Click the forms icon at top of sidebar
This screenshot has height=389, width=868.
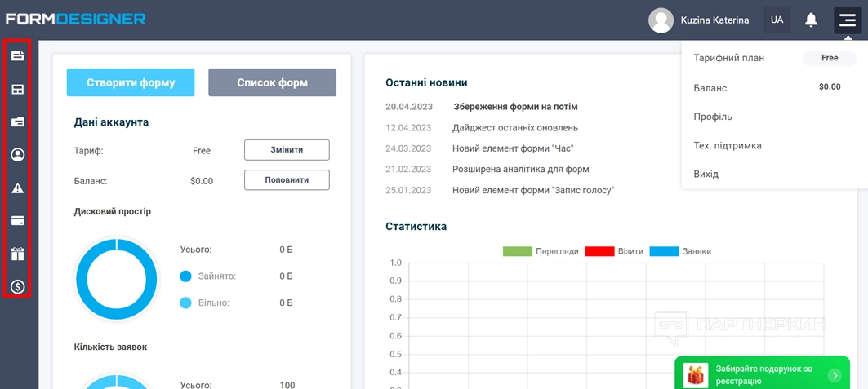coord(17,56)
